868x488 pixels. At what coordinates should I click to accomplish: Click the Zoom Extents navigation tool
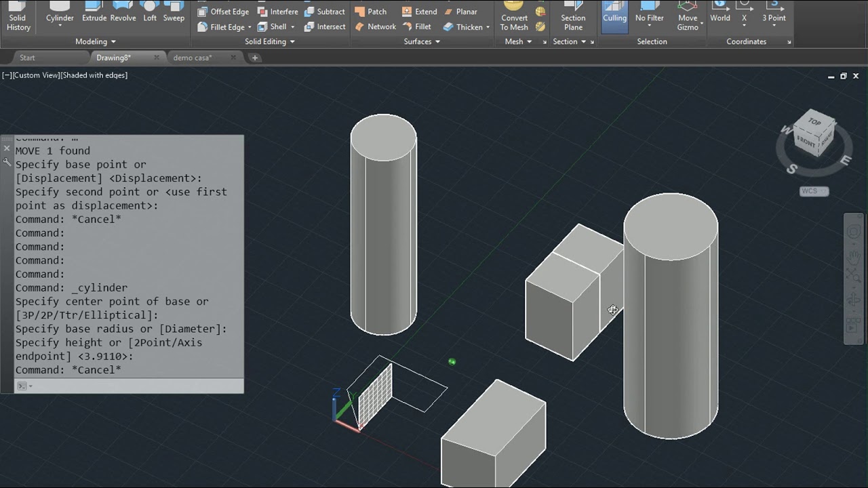[853, 276]
